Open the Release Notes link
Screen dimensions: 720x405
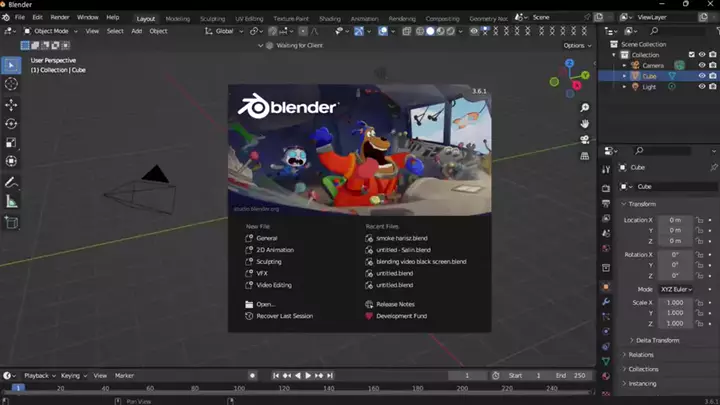click(x=395, y=304)
